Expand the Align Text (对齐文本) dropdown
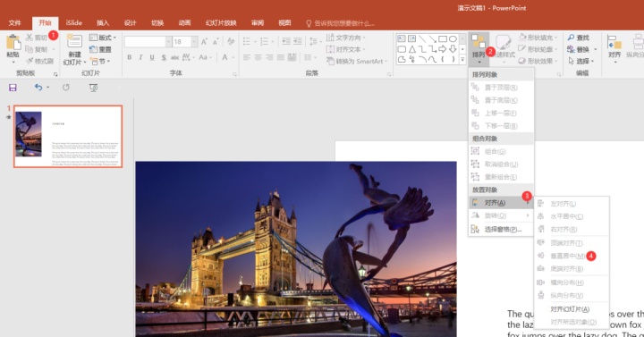 [346, 49]
